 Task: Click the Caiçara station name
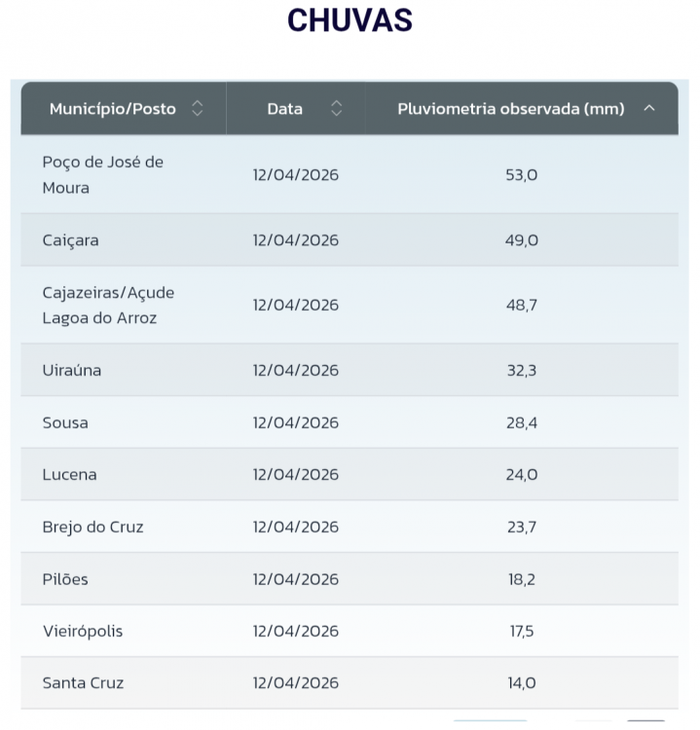click(x=70, y=240)
